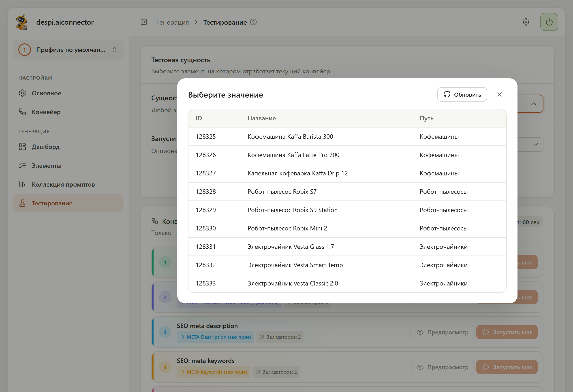Image resolution: width=573 pixels, height=392 pixels.
Task: Open Элементы list in sidebar
Action: pos(68,166)
